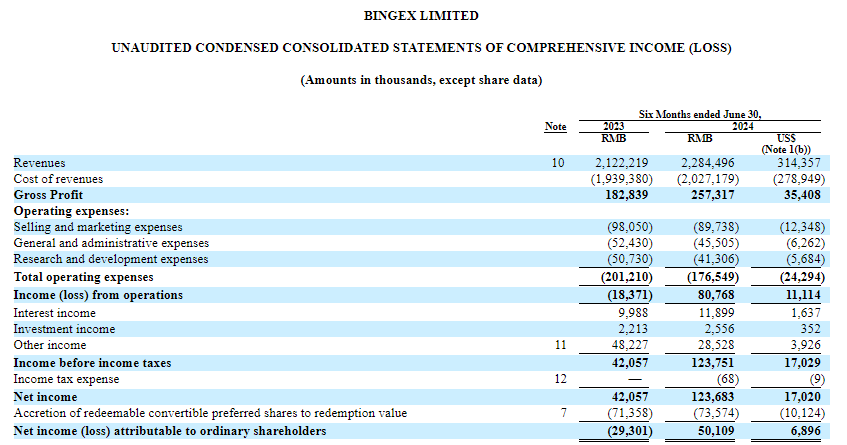The image size is (847, 445).
Task: Click the 'Six Months ended June 30,' column header
Action: 700,114
